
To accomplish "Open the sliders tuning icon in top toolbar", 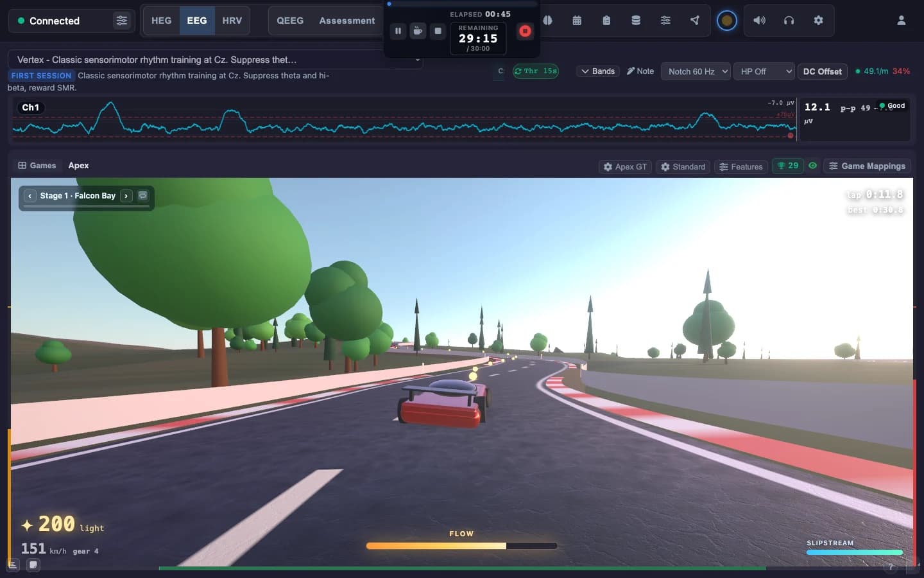I will coord(665,21).
